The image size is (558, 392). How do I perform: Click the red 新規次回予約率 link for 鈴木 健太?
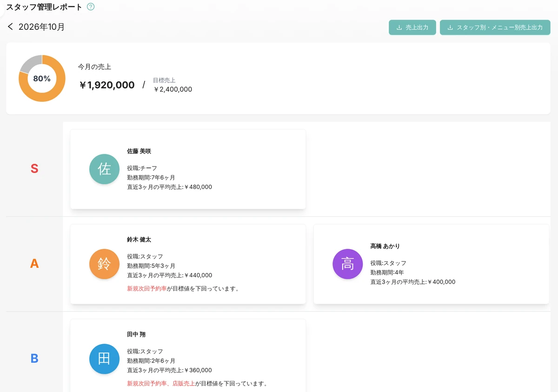pyautogui.click(x=147, y=288)
